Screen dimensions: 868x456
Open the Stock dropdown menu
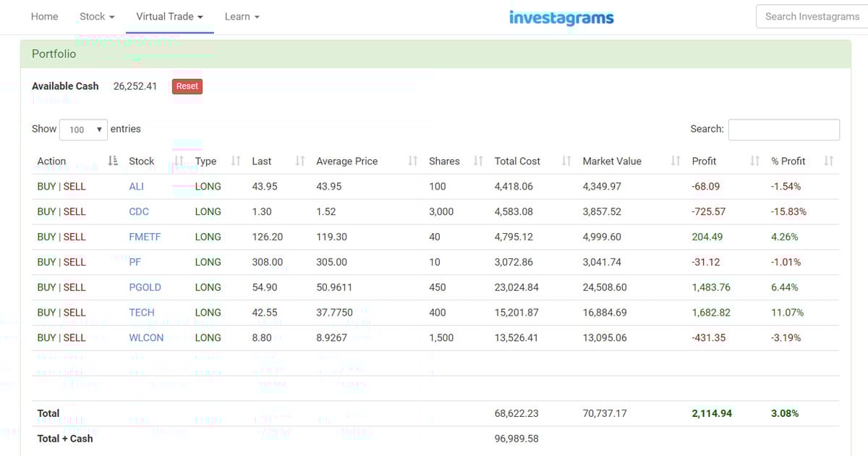pos(97,16)
